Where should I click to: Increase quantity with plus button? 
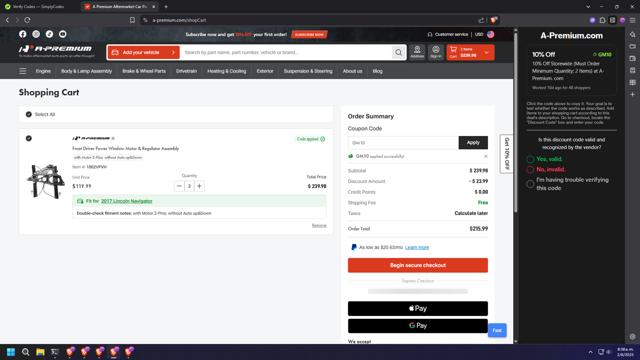pos(200,186)
